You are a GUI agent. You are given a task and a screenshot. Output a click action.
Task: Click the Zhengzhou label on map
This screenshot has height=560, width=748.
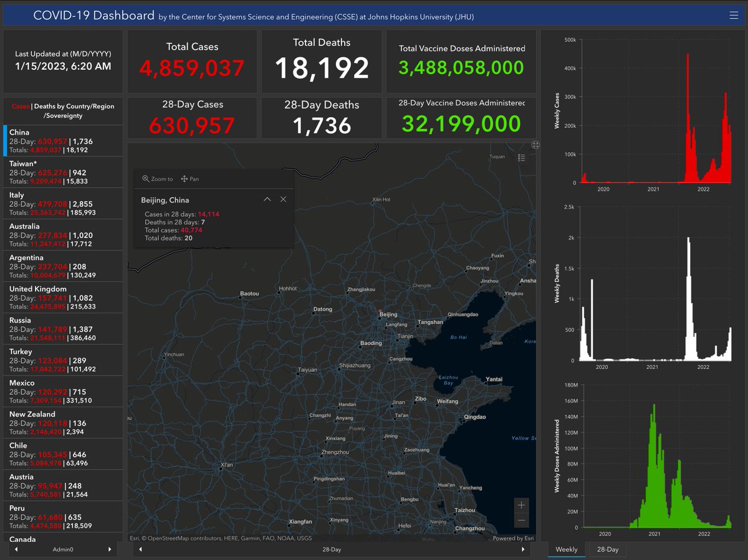pos(335,452)
